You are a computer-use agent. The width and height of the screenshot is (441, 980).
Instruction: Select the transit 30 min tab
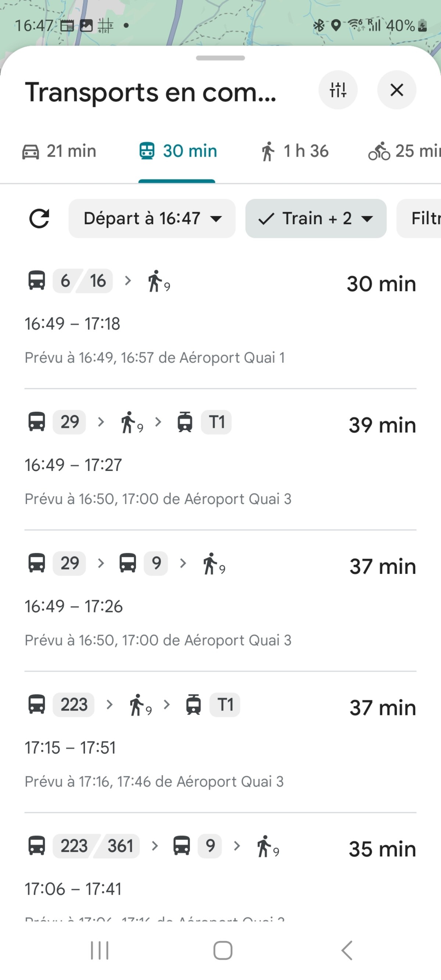tap(178, 151)
